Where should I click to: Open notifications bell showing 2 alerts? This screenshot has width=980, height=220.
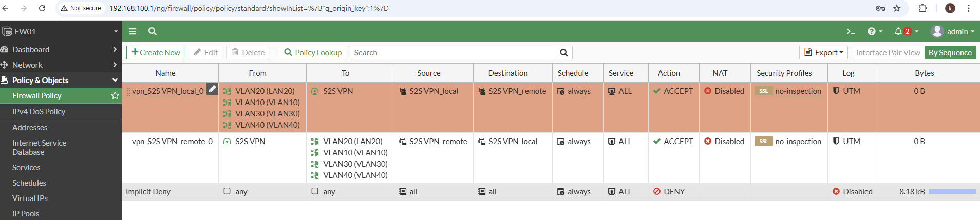[x=906, y=31]
